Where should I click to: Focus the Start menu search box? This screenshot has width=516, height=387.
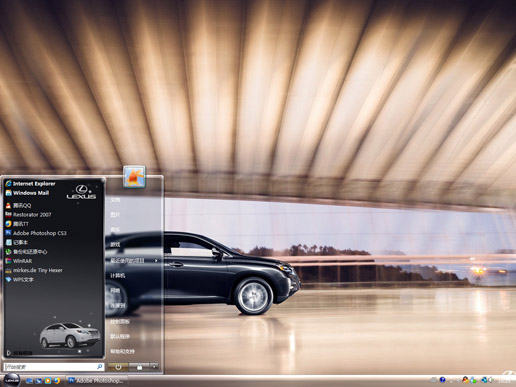tap(54, 367)
